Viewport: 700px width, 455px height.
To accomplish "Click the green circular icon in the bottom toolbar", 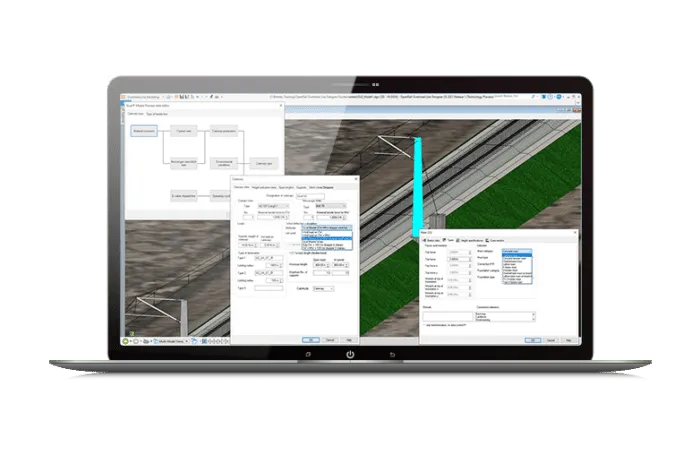I will (127, 340).
